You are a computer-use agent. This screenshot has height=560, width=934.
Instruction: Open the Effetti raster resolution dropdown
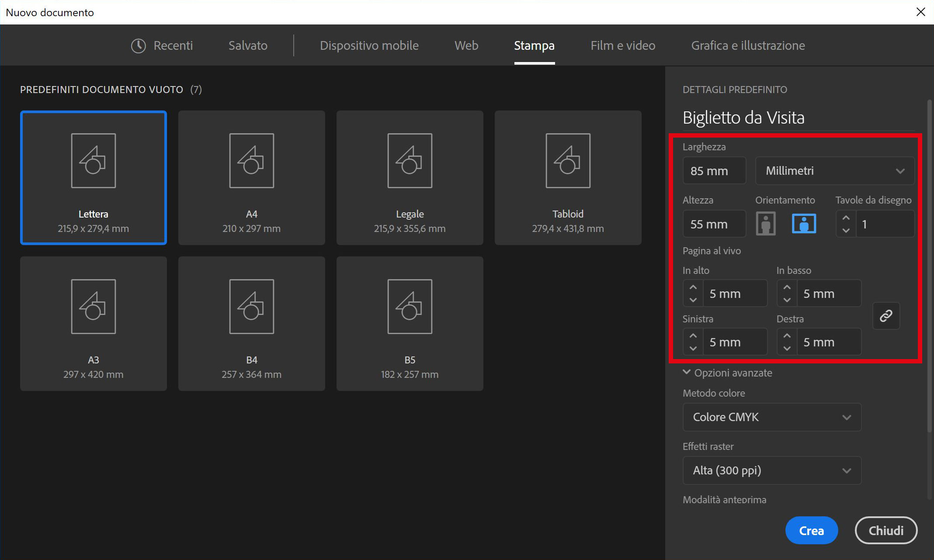[772, 470]
